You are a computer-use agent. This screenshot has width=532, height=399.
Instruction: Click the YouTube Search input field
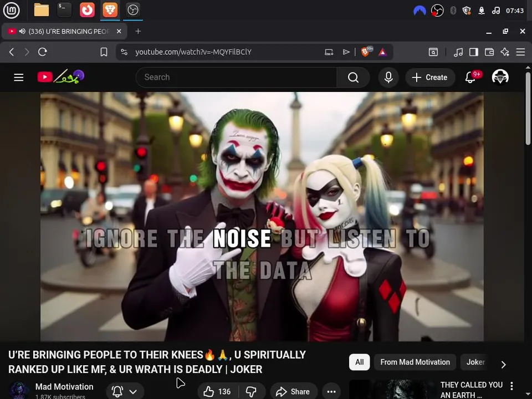(x=236, y=78)
